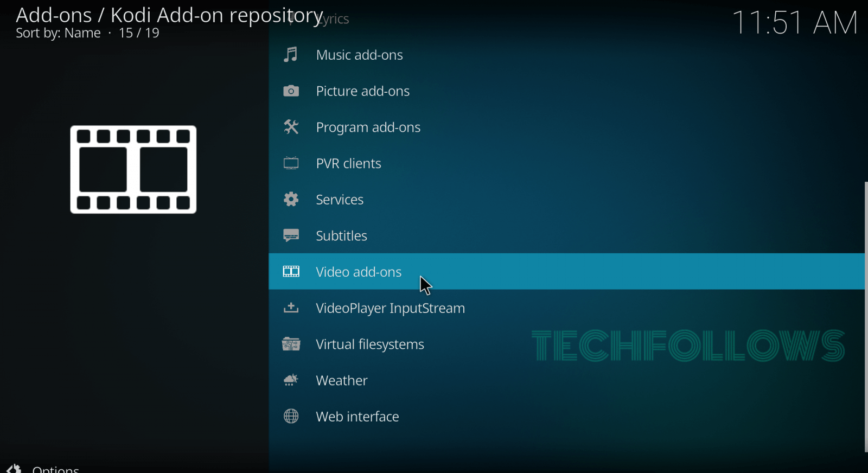Image resolution: width=868 pixels, height=473 pixels.
Task: Select the highlighted Video add-ons entry
Action: click(566, 272)
